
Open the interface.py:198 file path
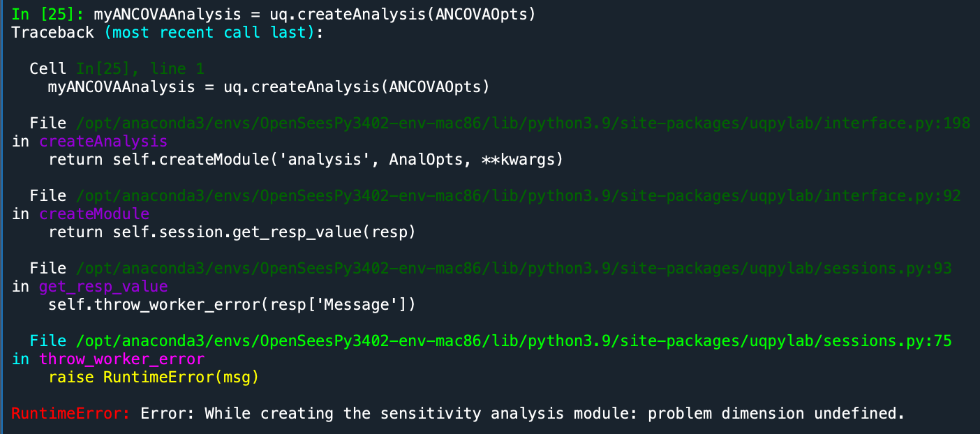pos(524,123)
